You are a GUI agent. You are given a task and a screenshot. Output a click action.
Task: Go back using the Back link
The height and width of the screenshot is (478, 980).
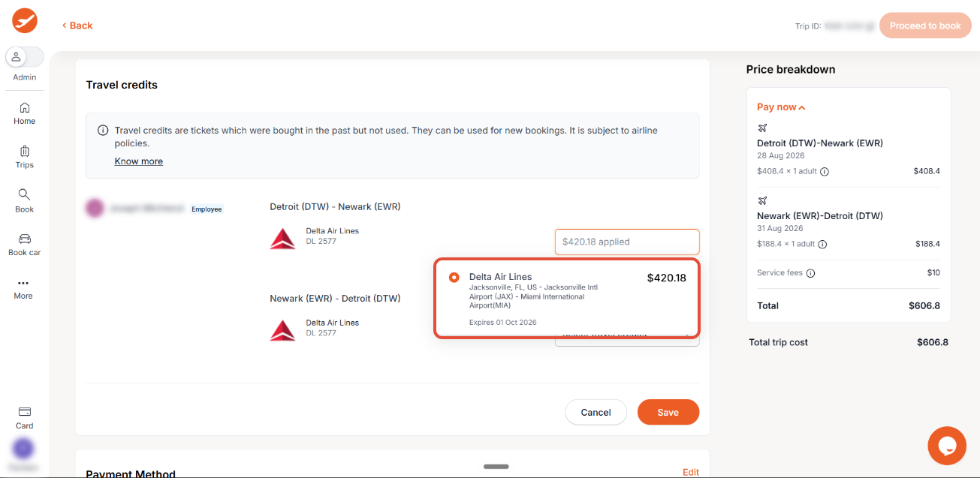coord(77,26)
